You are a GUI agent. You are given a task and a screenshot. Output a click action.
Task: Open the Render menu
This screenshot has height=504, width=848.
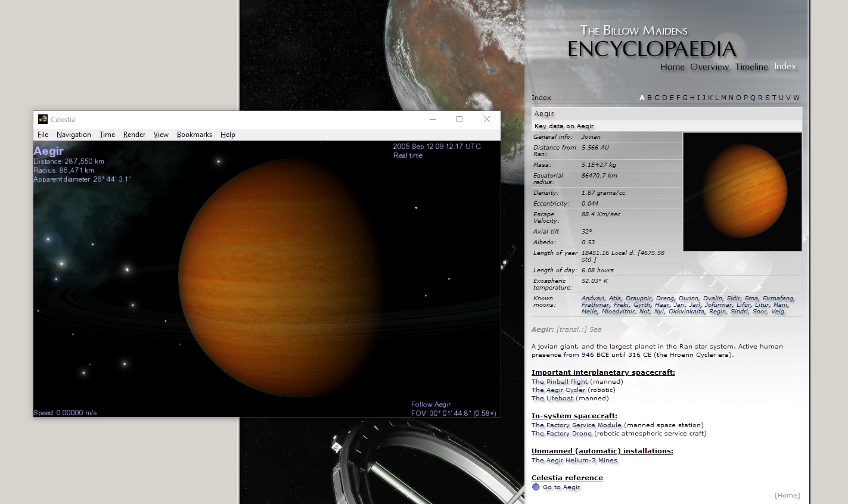(x=134, y=135)
